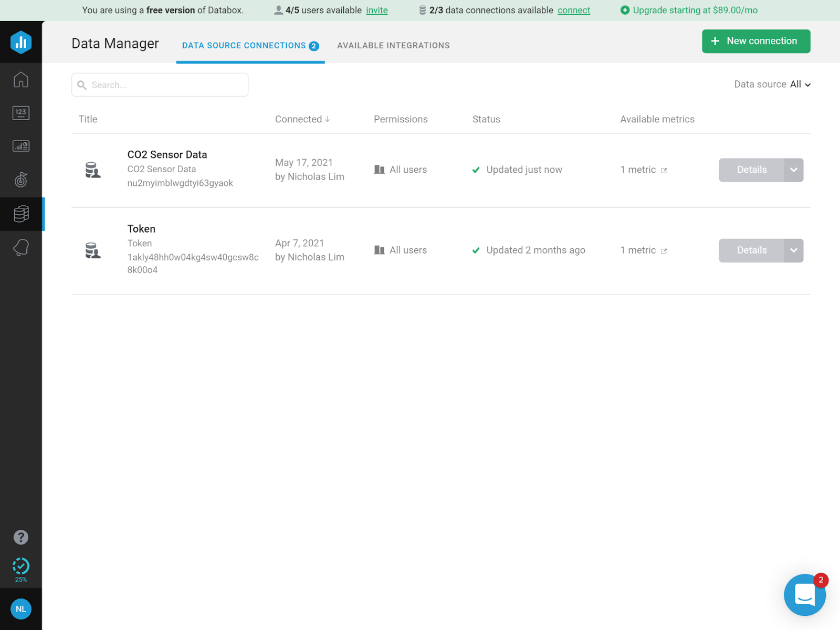Open the Help question mark icon
This screenshot has width=840, height=630.
click(21, 537)
